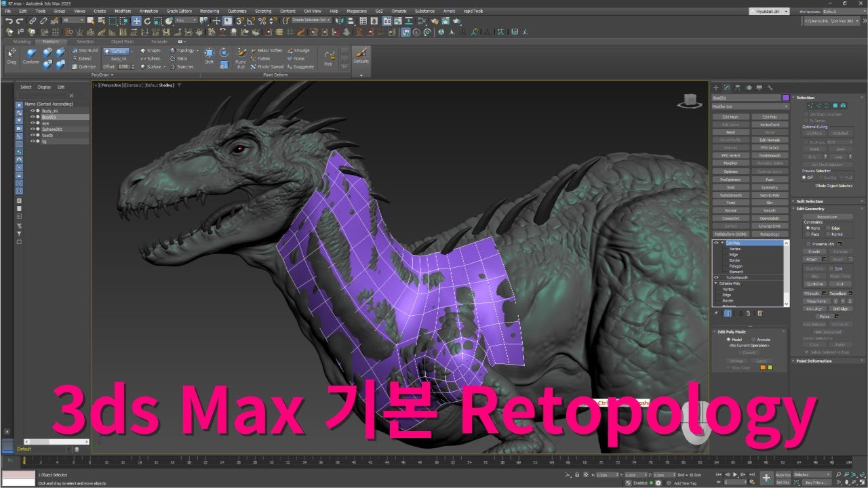Add the TurboSmooth modifier button
The width and height of the screenshot is (868, 488).
click(730, 195)
